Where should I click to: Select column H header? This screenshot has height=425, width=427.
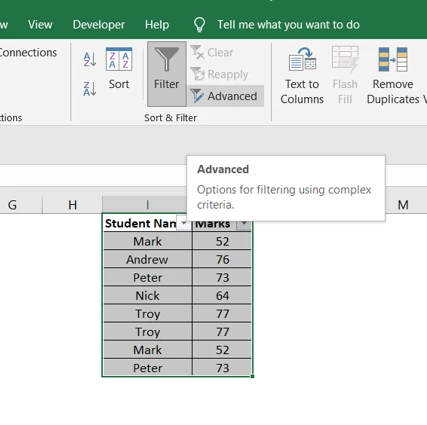72,205
